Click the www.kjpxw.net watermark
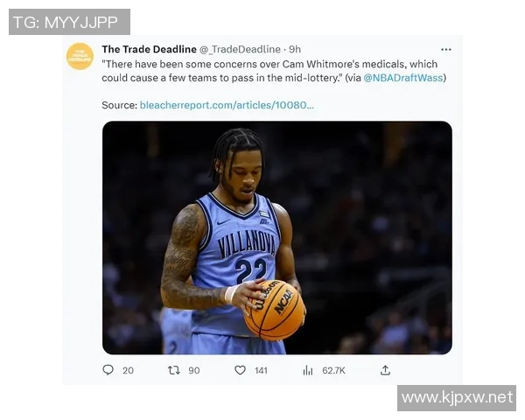Screen dimensions: 525x420 [457, 398]
